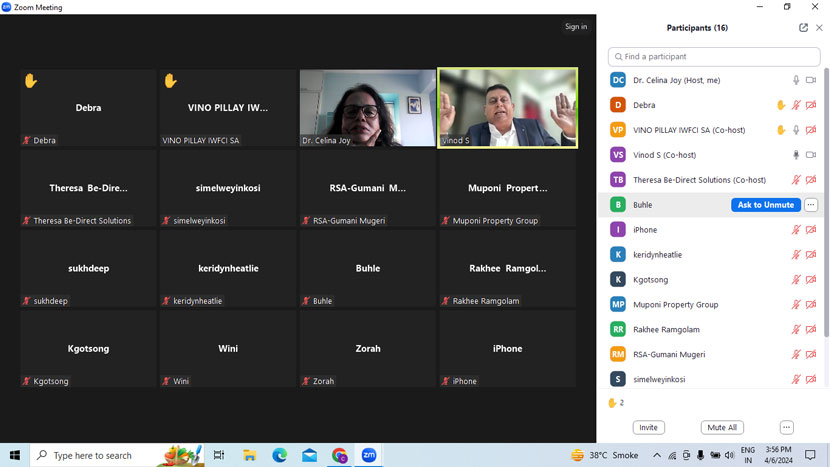Viewport: 830px width, 467px height.
Task: Show hidden system tray icons
Action: click(x=656, y=455)
